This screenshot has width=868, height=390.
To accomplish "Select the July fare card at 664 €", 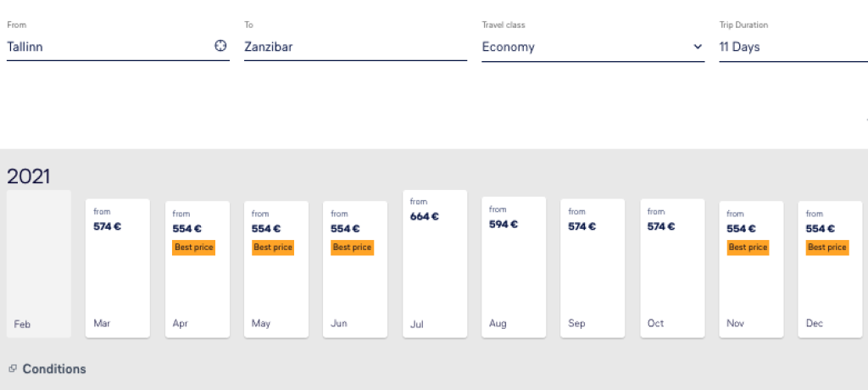I will [x=434, y=265].
